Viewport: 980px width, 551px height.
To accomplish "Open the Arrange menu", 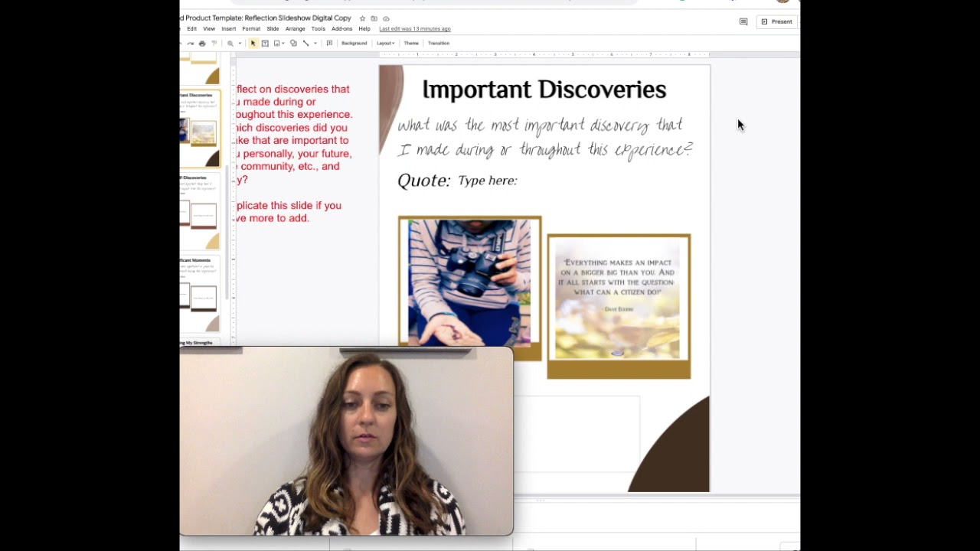I will pyautogui.click(x=296, y=29).
